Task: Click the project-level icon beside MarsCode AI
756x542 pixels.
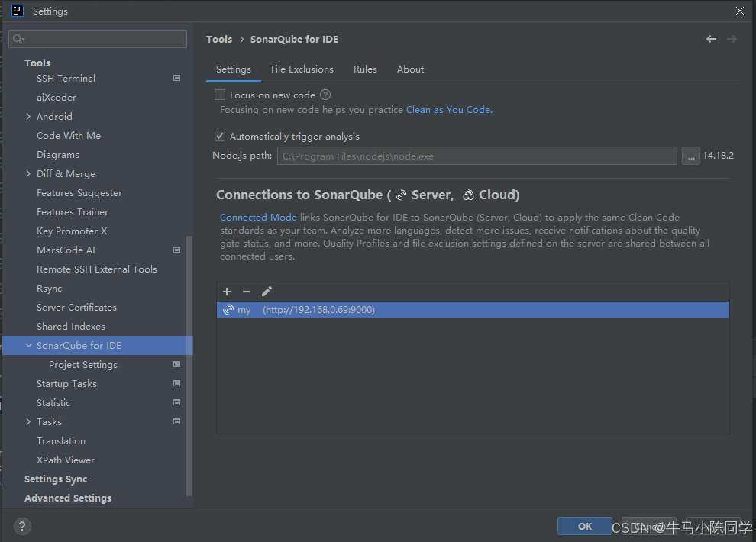Action: (x=177, y=250)
